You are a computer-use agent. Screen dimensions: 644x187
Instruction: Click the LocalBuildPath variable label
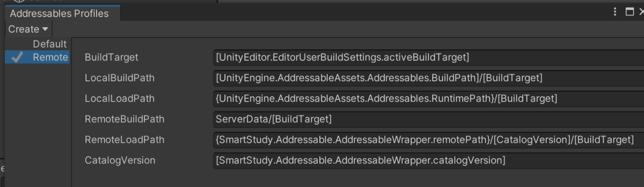120,78
